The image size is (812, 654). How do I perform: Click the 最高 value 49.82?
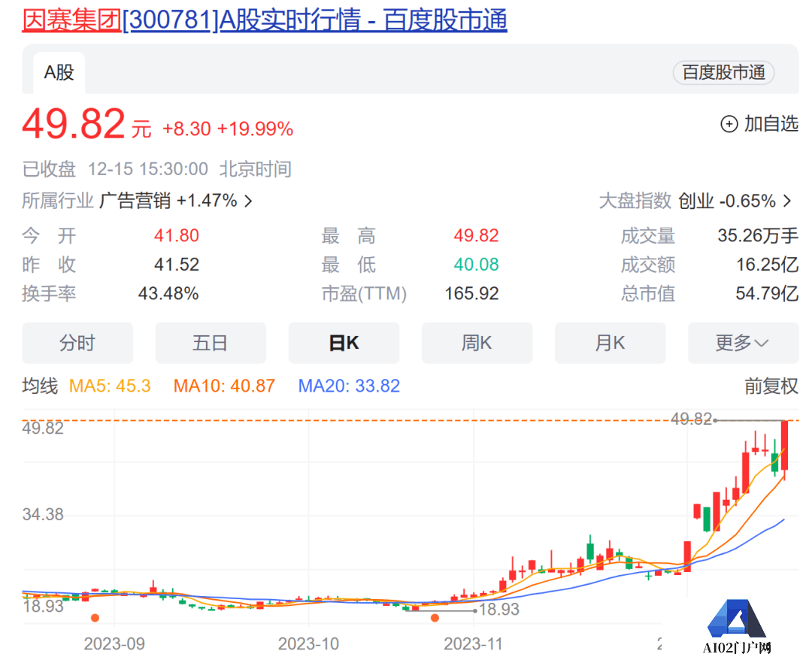tap(476, 235)
